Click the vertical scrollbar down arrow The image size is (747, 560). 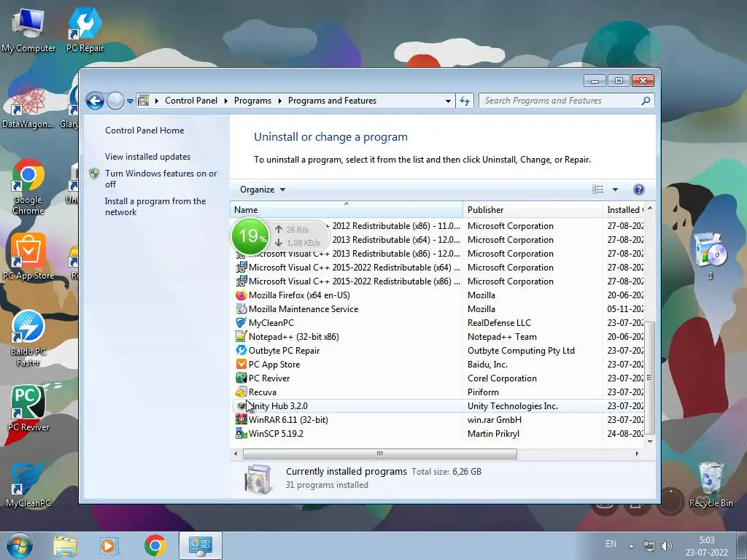pos(650,441)
